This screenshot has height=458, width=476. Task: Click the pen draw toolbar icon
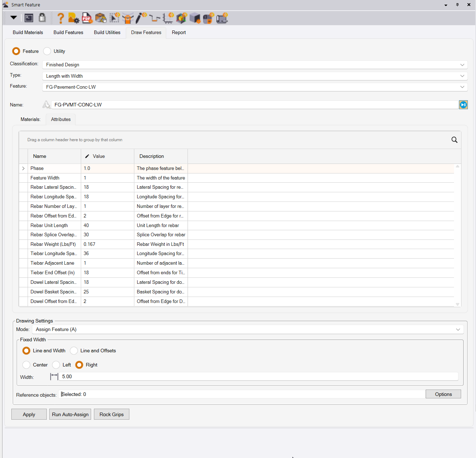(141, 18)
